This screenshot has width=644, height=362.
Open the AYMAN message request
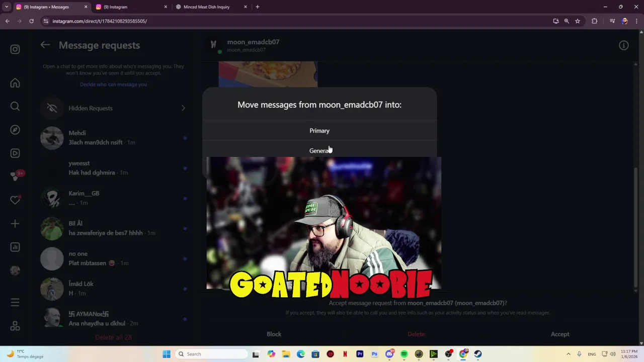click(114, 319)
